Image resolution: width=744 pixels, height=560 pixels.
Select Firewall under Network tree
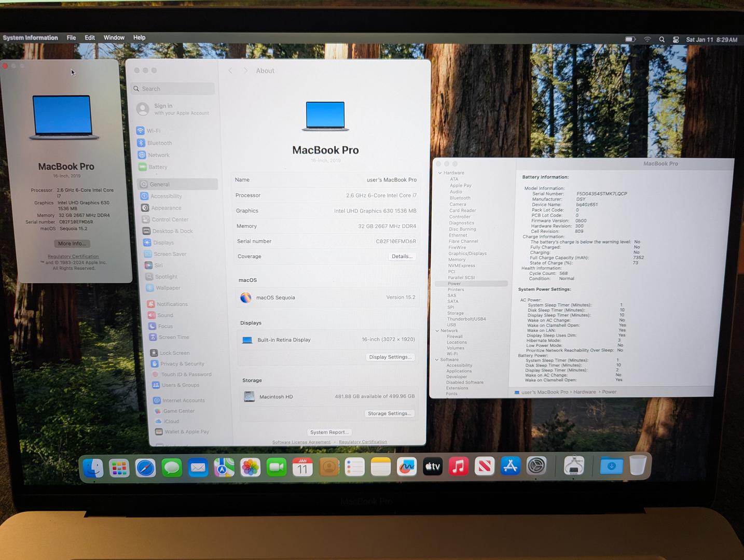click(x=455, y=337)
